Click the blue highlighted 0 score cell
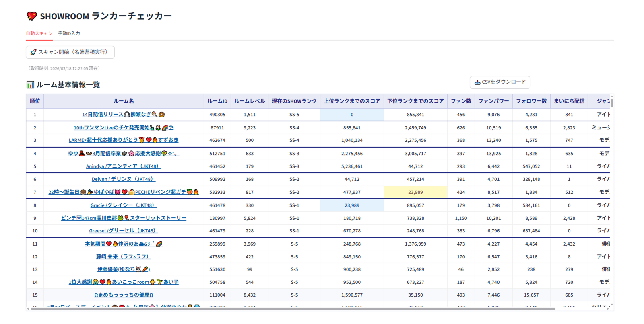The height and width of the screenshot is (324, 644). [352, 115]
